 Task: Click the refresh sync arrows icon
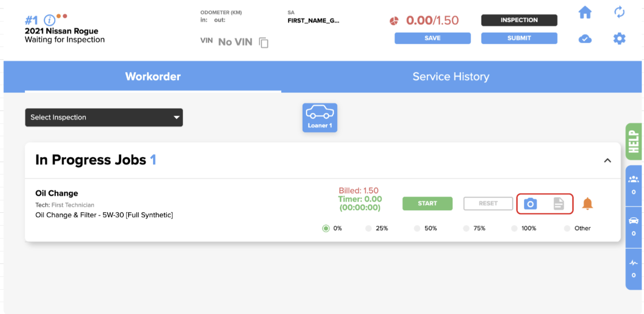(619, 12)
